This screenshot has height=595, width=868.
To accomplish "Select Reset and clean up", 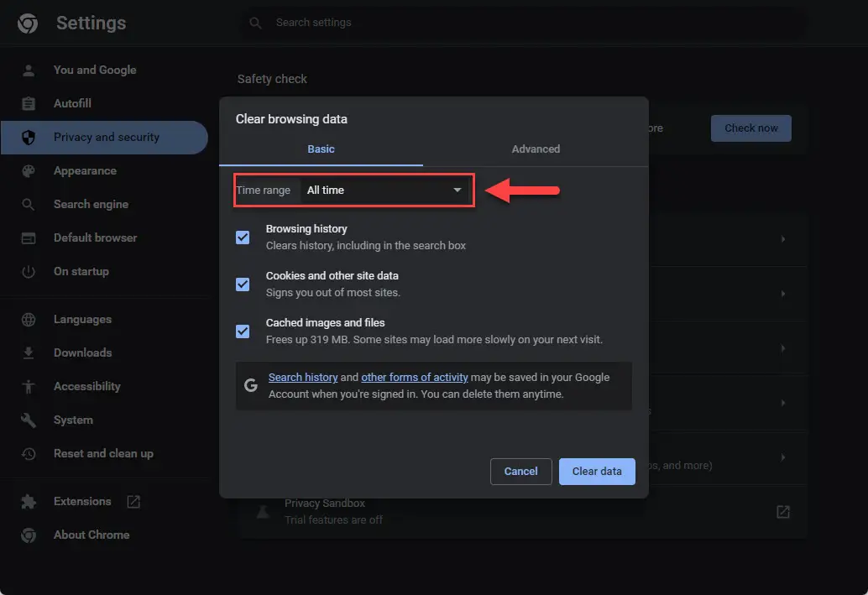I will pyautogui.click(x=104, y=454).
